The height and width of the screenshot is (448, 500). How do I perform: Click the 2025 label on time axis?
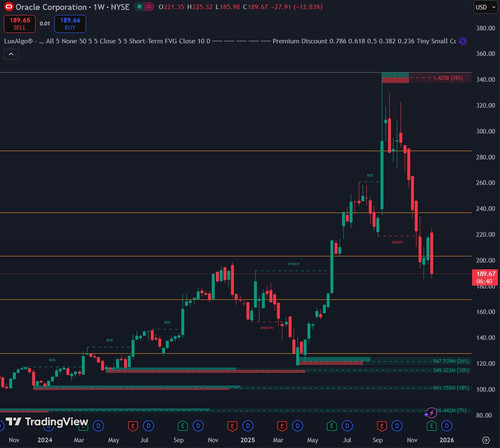(248, 440)
